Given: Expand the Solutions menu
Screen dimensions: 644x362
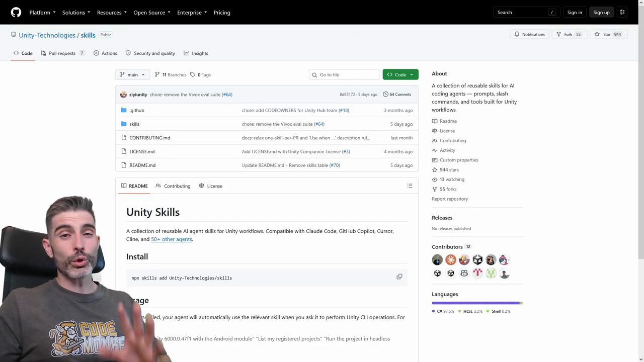Looking at the screenshot, I should click(76, 13).
